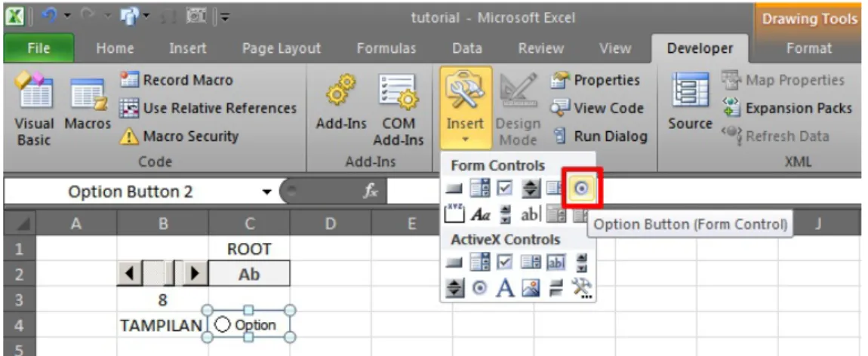Click the Select All corner button

click(x=19, y=223)
